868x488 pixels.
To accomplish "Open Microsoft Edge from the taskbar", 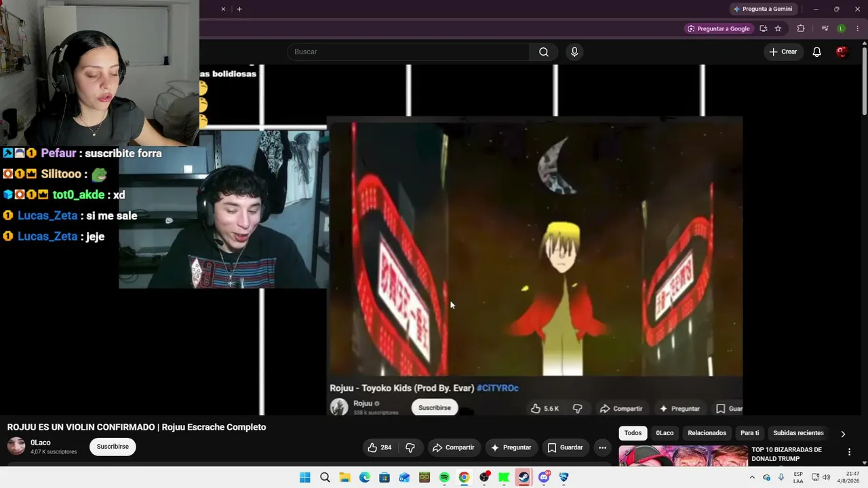I will coord(365,477).
